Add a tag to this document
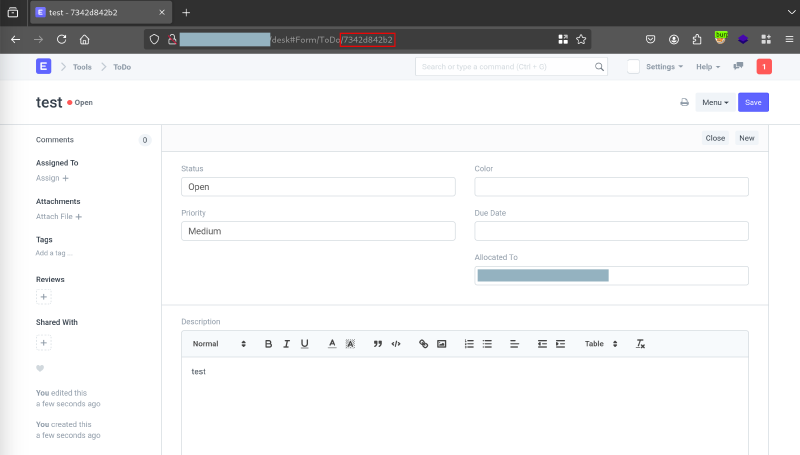The width and height of the screenshot is (800, 455). (54, 253)
